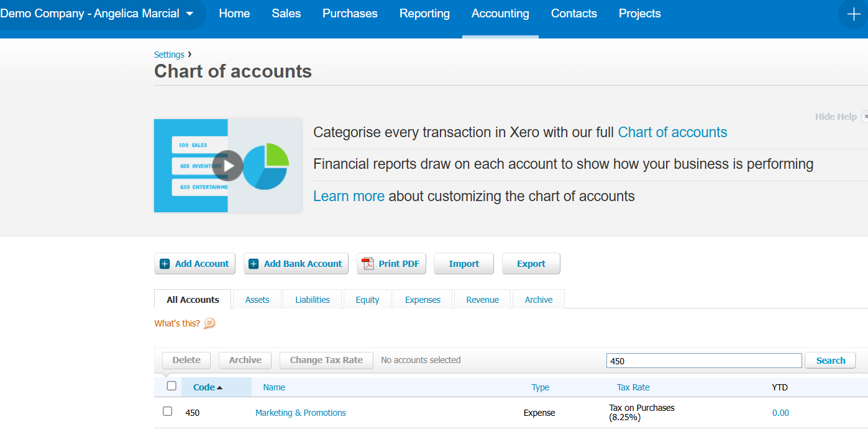
Task: Click the plus icon on Add Bank Account
Action: tap(254, 264)
